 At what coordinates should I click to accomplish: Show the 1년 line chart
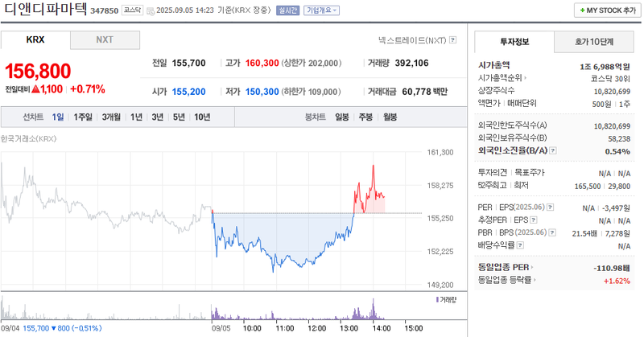[x=136, y=117]
